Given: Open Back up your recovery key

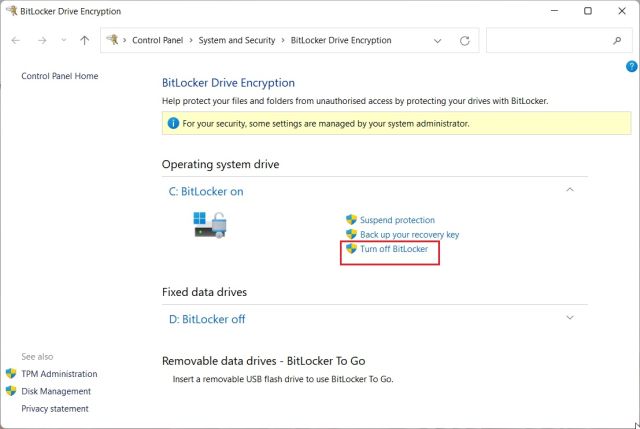Looking at the screenshot, I should point(409,234).
